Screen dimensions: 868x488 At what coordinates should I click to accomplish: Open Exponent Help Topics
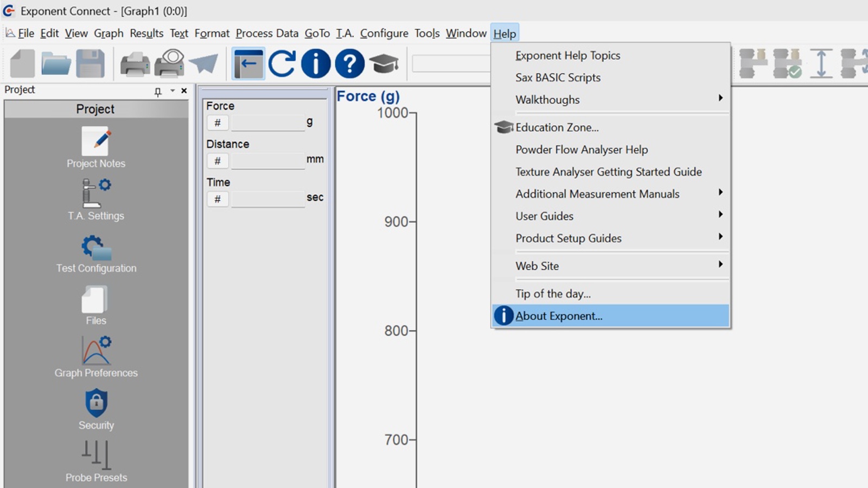[611, 55]
